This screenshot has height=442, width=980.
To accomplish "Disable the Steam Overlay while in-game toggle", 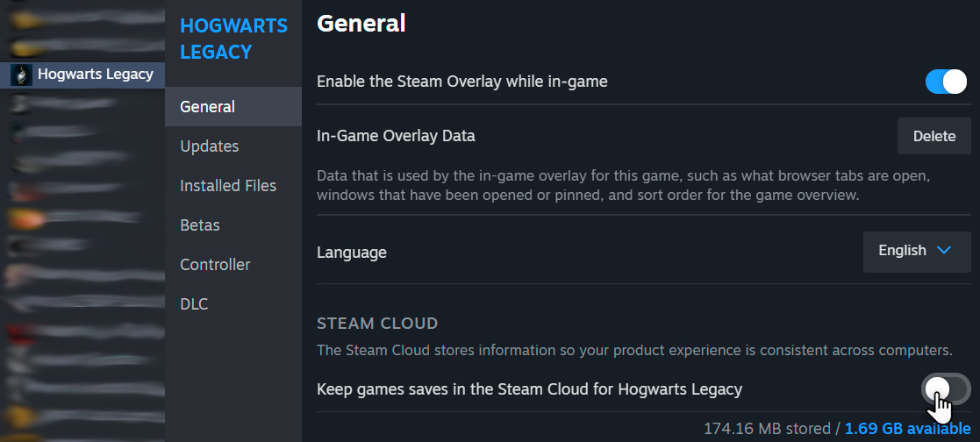I will 946,82.
